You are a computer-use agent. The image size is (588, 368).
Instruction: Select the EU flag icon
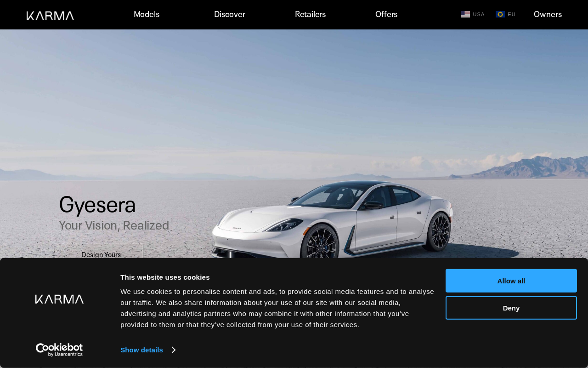[x=500, y=14]
